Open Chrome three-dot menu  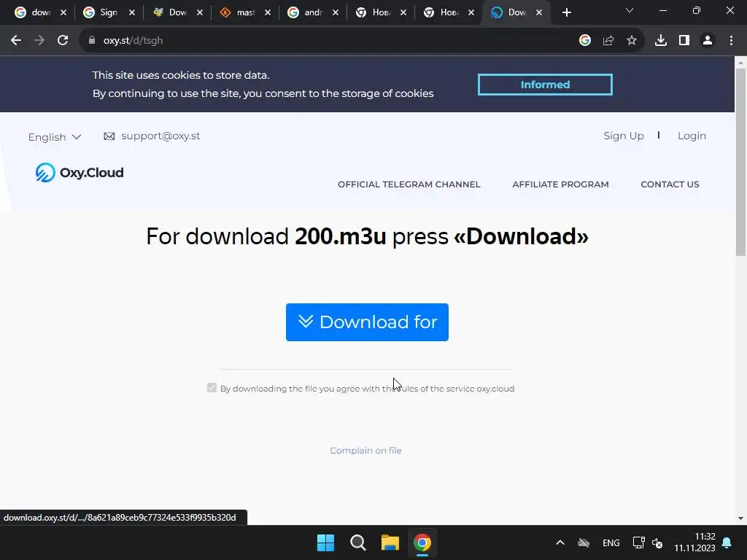click(x=731, y=41)
